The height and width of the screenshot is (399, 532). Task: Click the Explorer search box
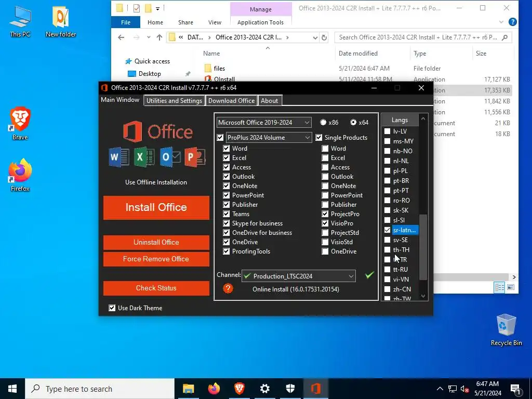(x=423, y=37)
